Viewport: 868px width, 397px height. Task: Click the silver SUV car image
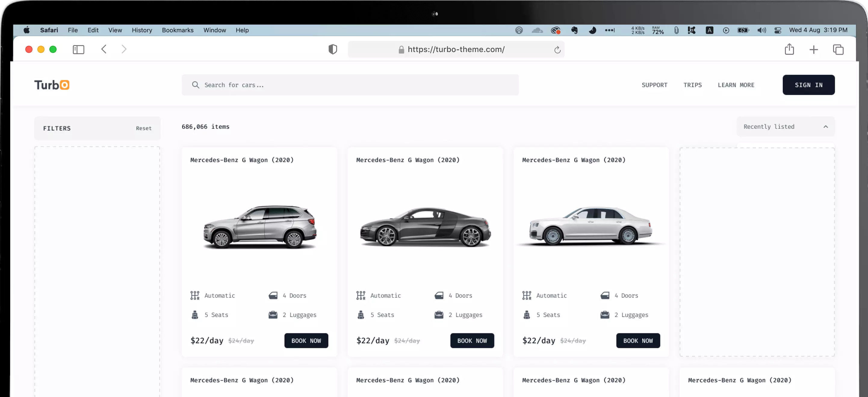click(259, 227)
